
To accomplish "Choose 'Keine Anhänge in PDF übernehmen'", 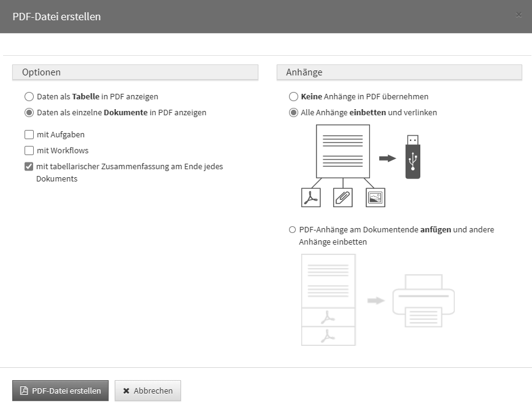I will click(x=293, y=97).
